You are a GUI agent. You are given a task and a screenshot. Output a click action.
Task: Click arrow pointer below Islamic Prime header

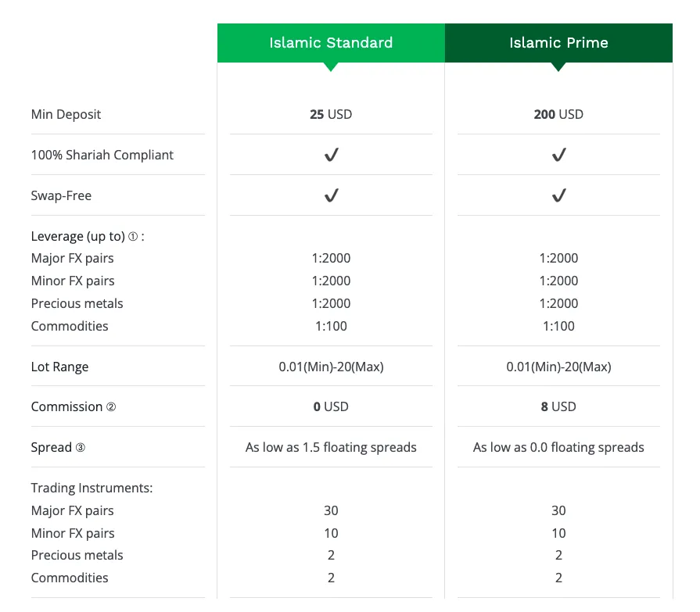click(558, 67)
